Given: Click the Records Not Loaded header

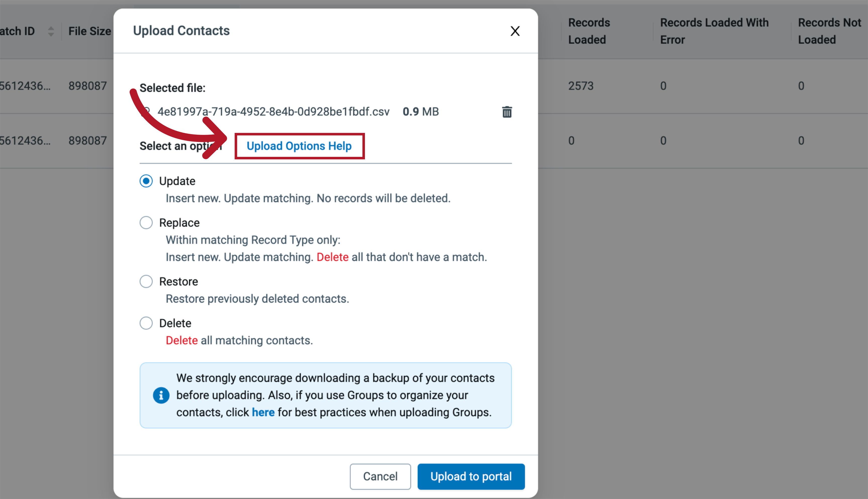Looking at the screenshot, I should [830, 31].
